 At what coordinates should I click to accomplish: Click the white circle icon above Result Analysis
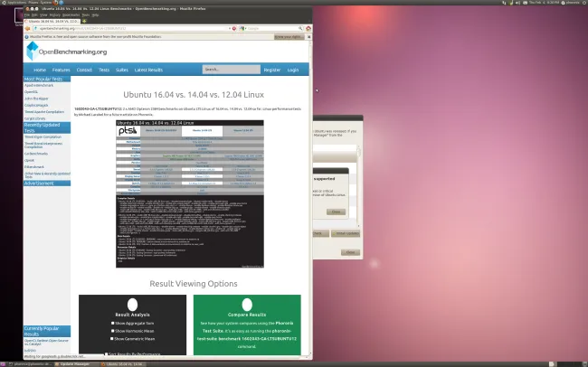pos(132,305)
